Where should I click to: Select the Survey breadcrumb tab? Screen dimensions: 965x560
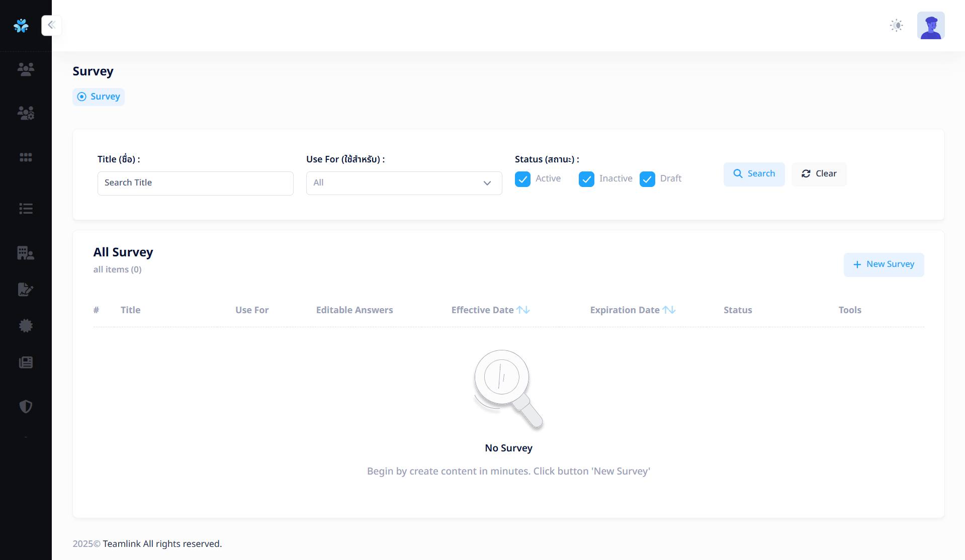[99, 97]
